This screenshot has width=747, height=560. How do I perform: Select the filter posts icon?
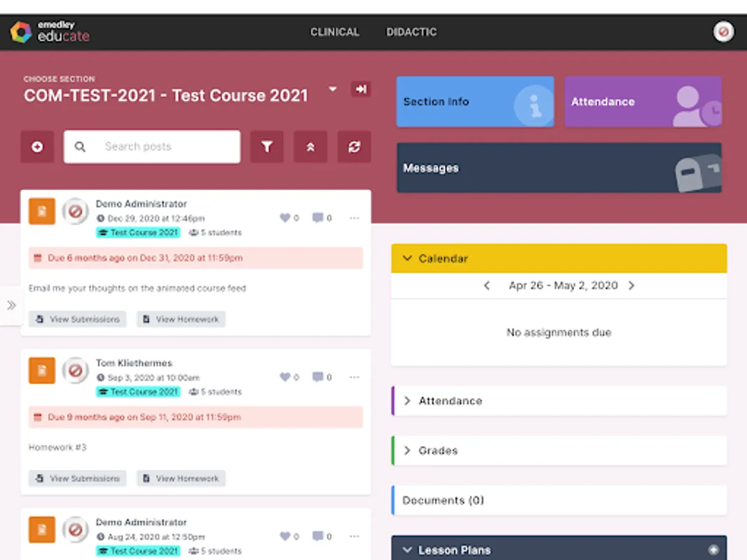coord(266,147)
